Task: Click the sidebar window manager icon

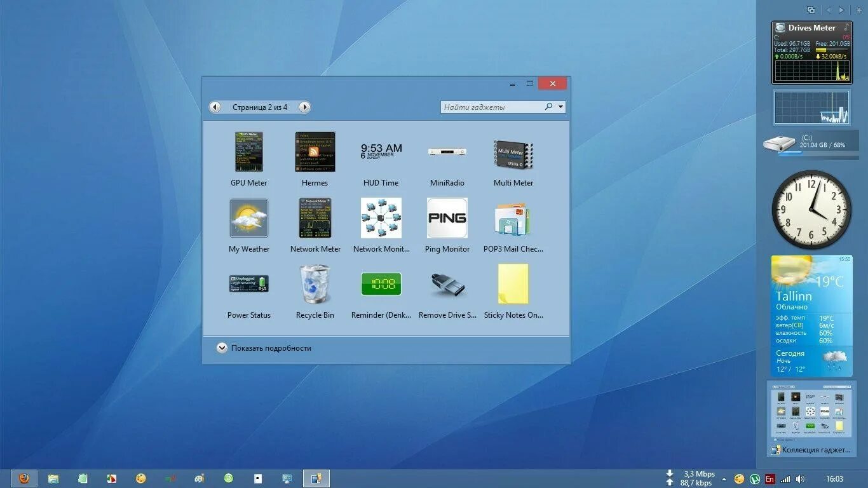Action: (x=811, y=10)
